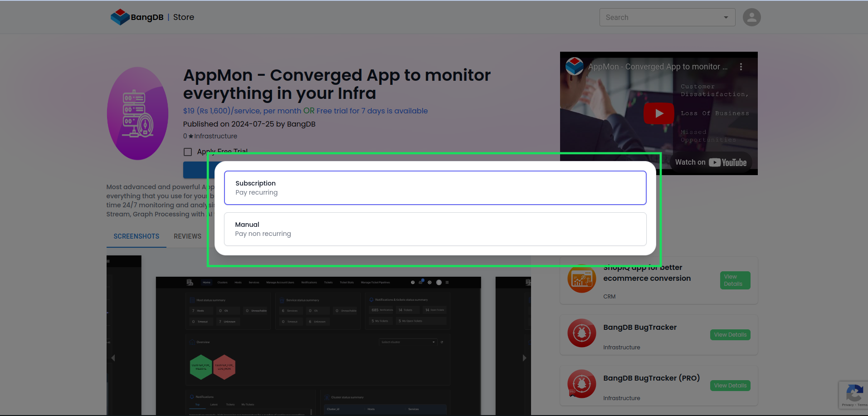Open Watch on YouTube link
Viewport: 868px width, 416px height.
click(x=711, y=162)
